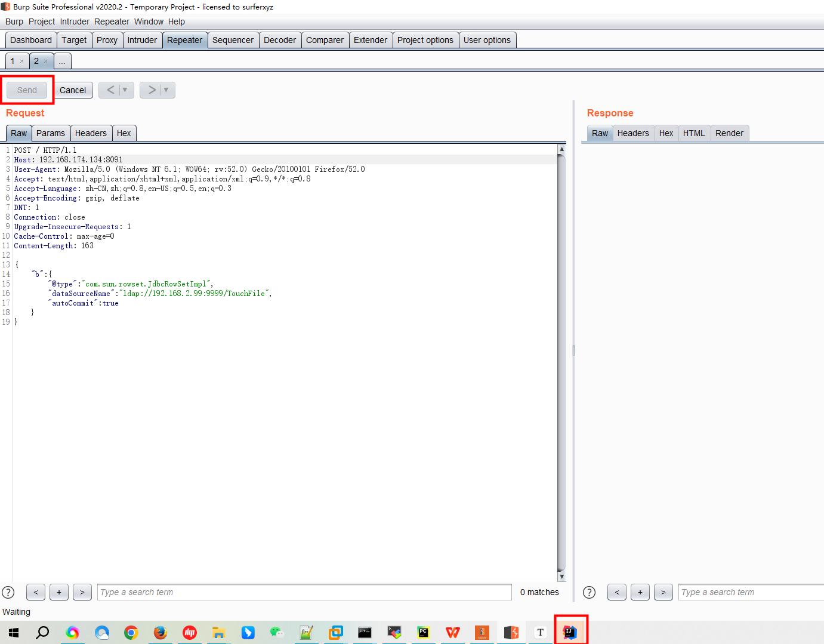The height and width of the screenshot is (644, 824).
Task: Show the response HTML view
Action: pos(694,133)
